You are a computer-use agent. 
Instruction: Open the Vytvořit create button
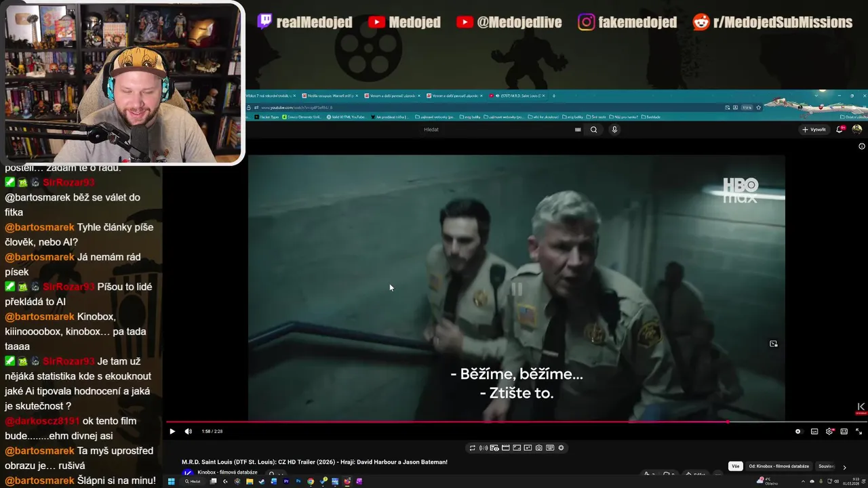[x=814, y=129]
